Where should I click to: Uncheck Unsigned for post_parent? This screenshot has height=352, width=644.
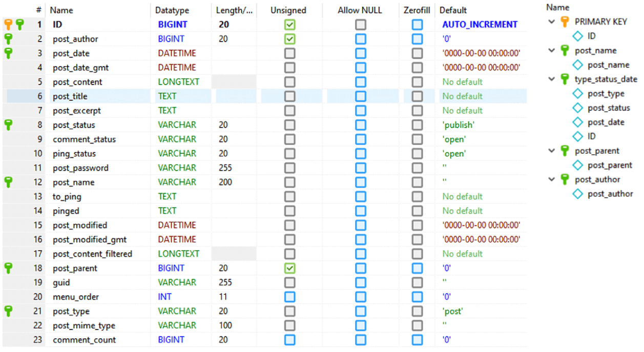[x=290, y=268]
